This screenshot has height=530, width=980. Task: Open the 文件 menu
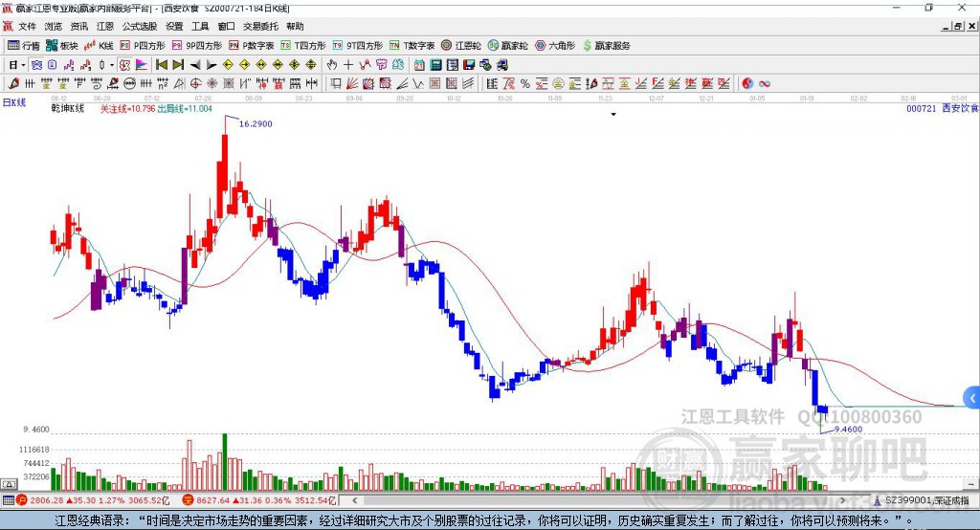click(27, 26)
